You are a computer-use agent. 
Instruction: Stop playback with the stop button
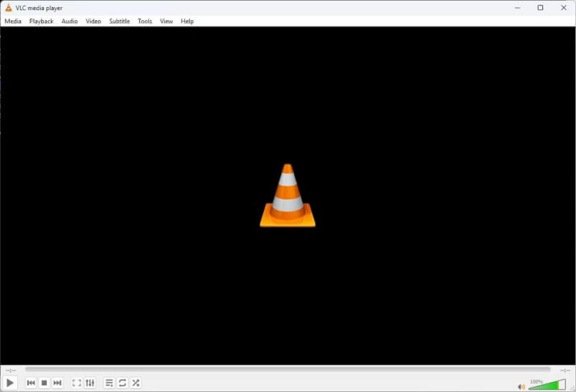coord(44,383)
